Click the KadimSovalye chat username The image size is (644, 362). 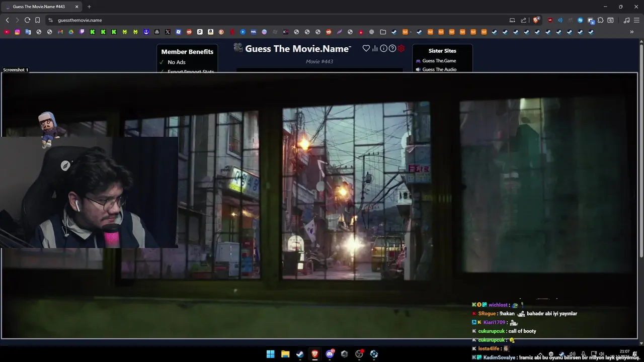[499, 357]
